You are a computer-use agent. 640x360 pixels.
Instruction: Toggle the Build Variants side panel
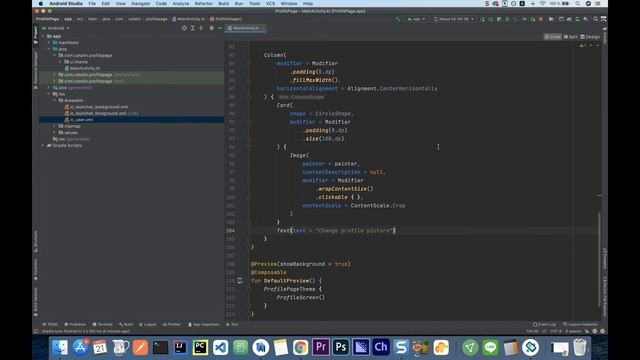click(36, 302)
